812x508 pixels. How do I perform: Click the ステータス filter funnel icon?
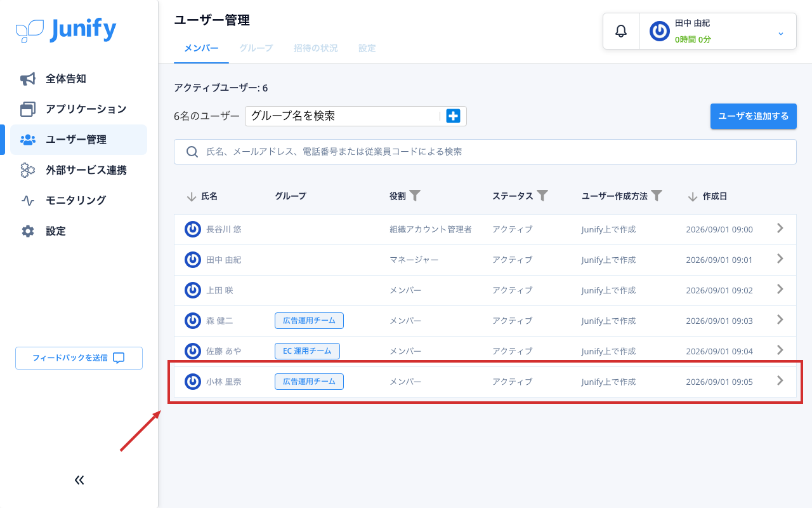click(x=542, y=196)
